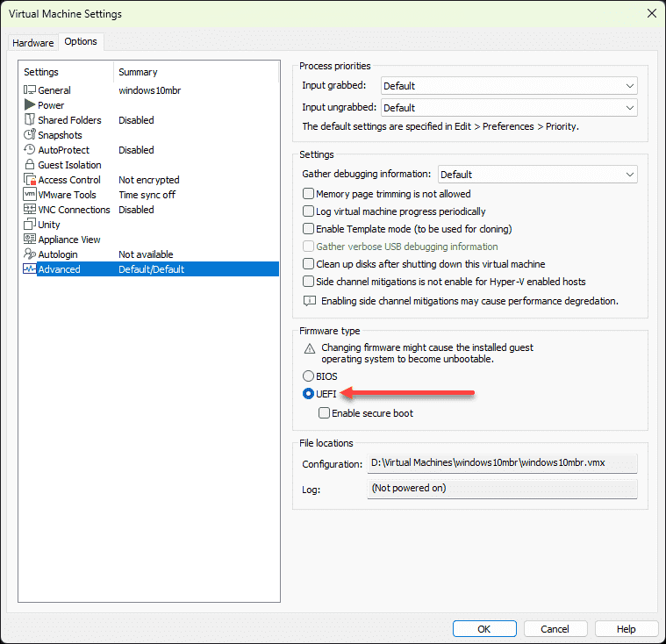This screenshot has width=666, height=644.
Task: Click the side channel info bubble icon
Action: 310,301
